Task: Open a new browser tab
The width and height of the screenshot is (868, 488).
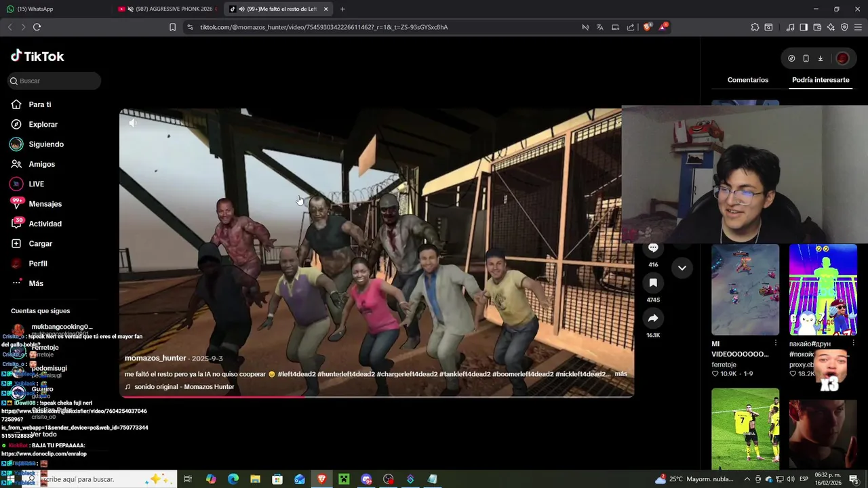Action: pyautogui.click(x=342, y=9)
